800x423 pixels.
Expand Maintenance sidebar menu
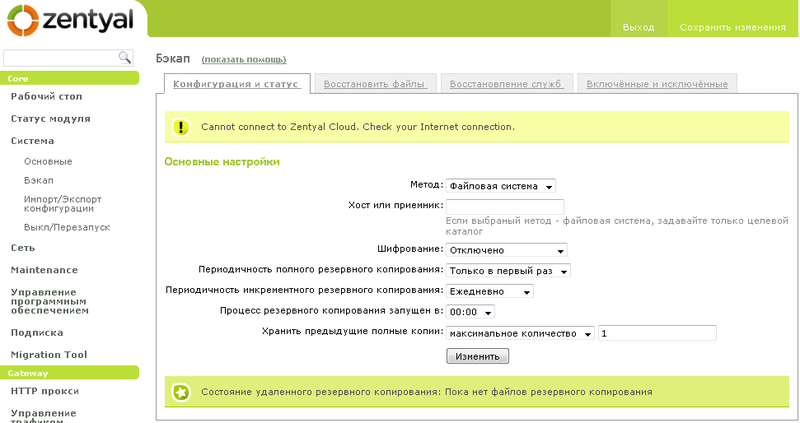coord(44,270)
